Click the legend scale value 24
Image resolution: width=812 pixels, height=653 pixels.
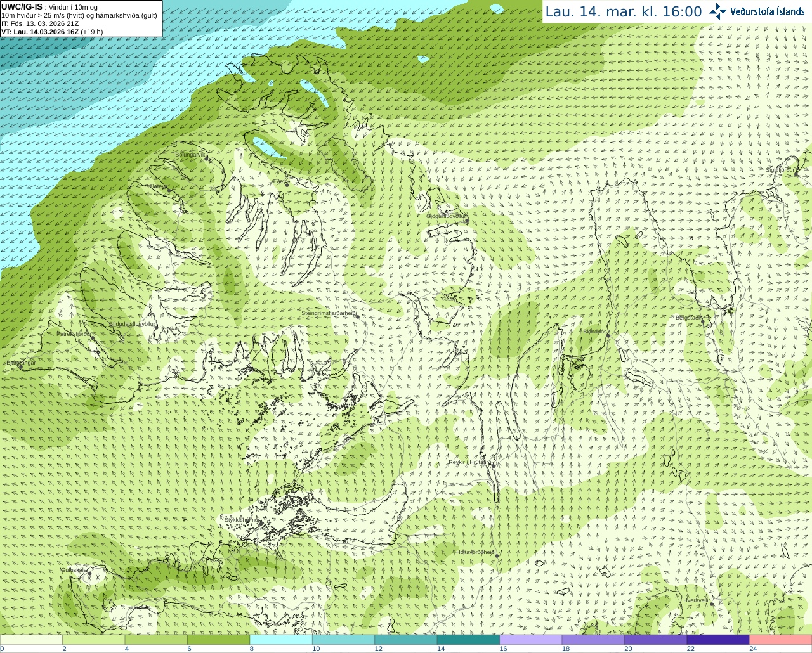pyautogui.click(x=753, y=649)
